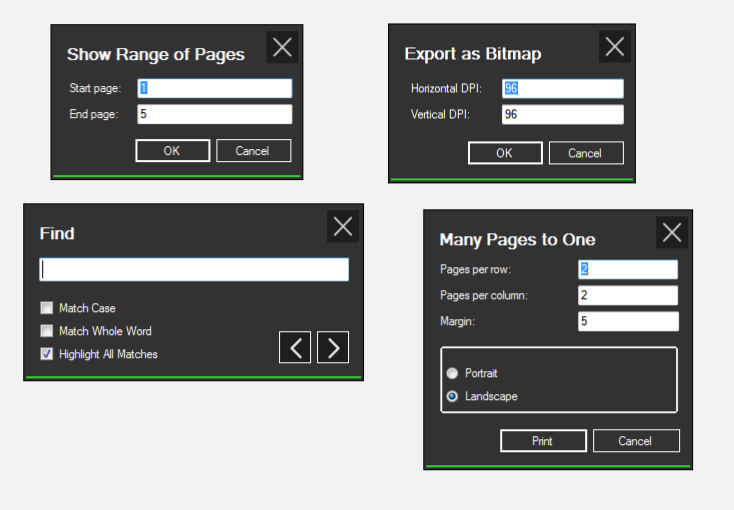
Task: Focus the Pages per column field
Action: 628,296
